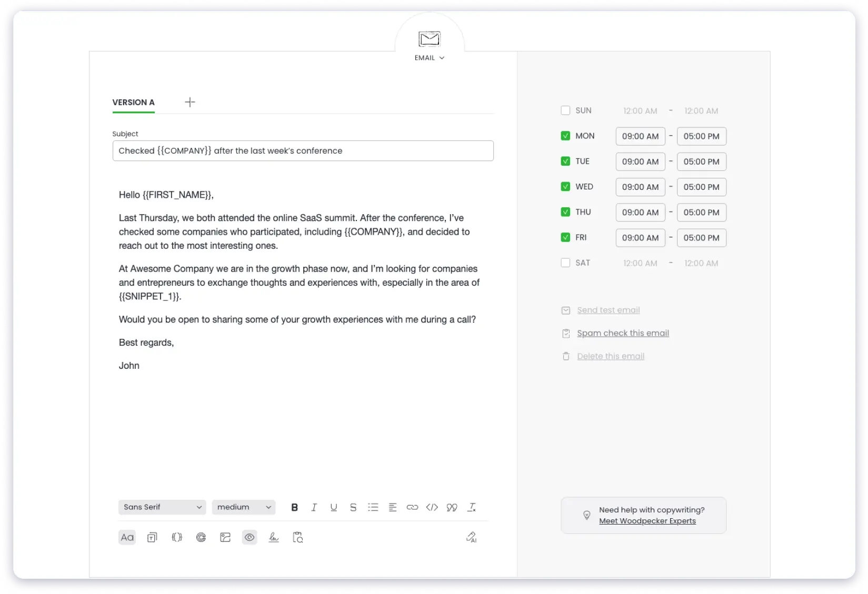Image resolution: width=868 pixels, height=594 pixels.
Task: Open the AI writing assistant icon
Action: tap(471, 537)
